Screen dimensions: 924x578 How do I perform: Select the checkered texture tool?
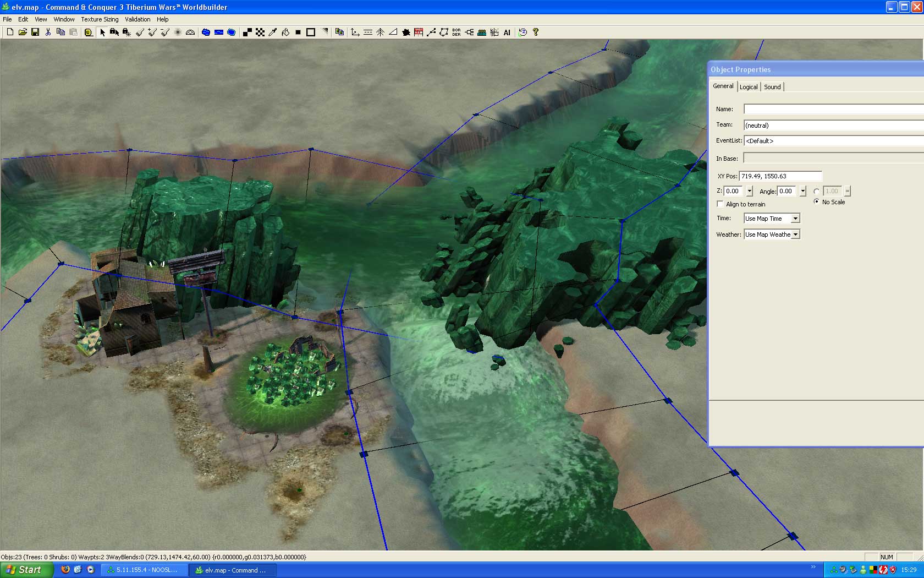point(260,32)
